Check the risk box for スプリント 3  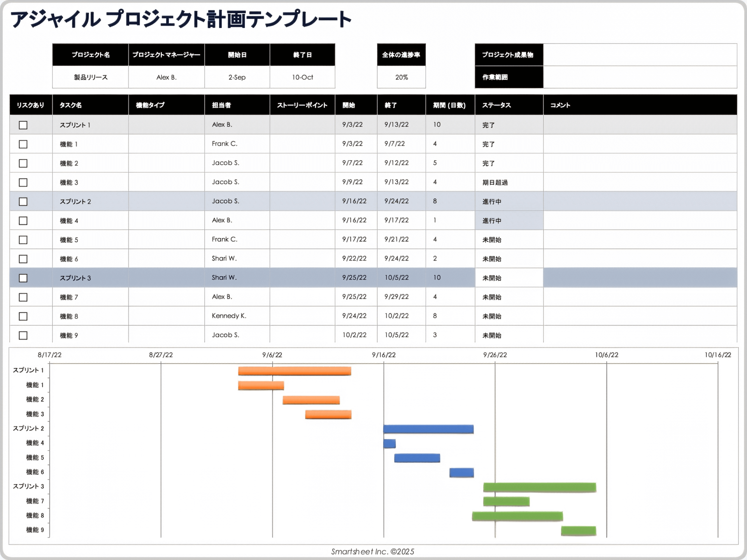pyautogui.click(x=23, y=278)
